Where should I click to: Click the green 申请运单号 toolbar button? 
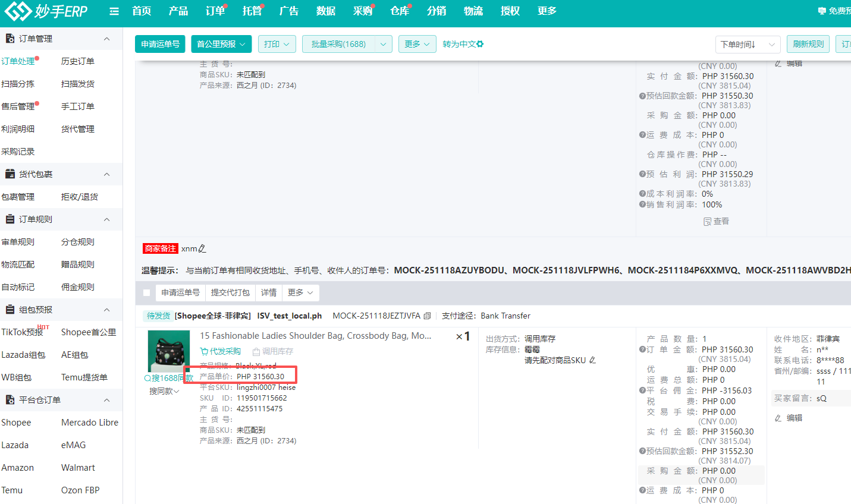pyautogui.click(x=160, y=44)
